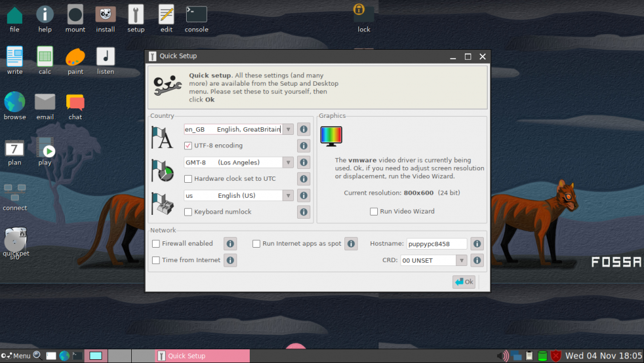The image size is (644, 363).
Task: Show info for Keyboard numlock
Action: (303, 212)
